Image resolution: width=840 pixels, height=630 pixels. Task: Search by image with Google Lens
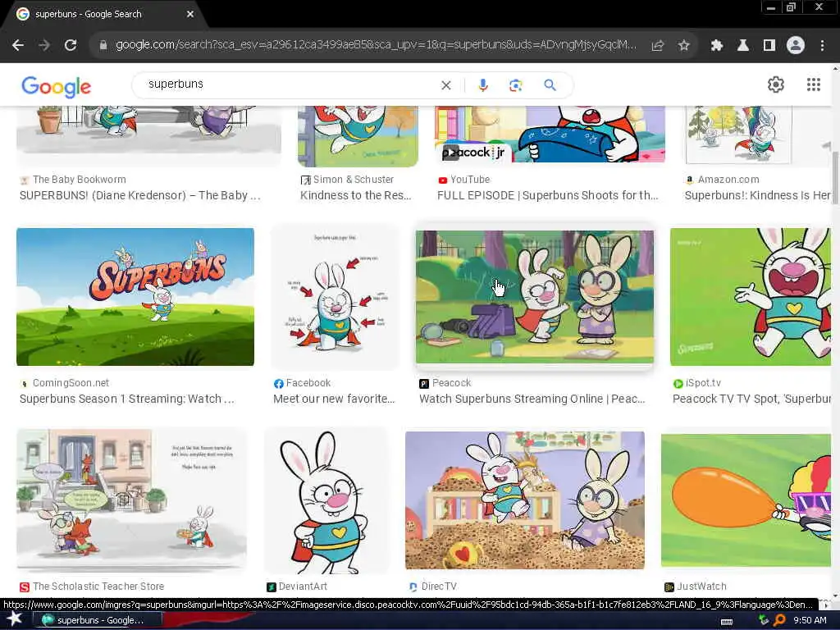[515, 85]
